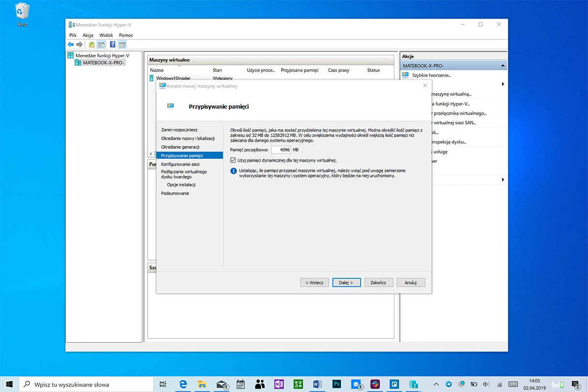Open the Widok menu
This screenshot has width=588, height=392.
pos(106,35)
